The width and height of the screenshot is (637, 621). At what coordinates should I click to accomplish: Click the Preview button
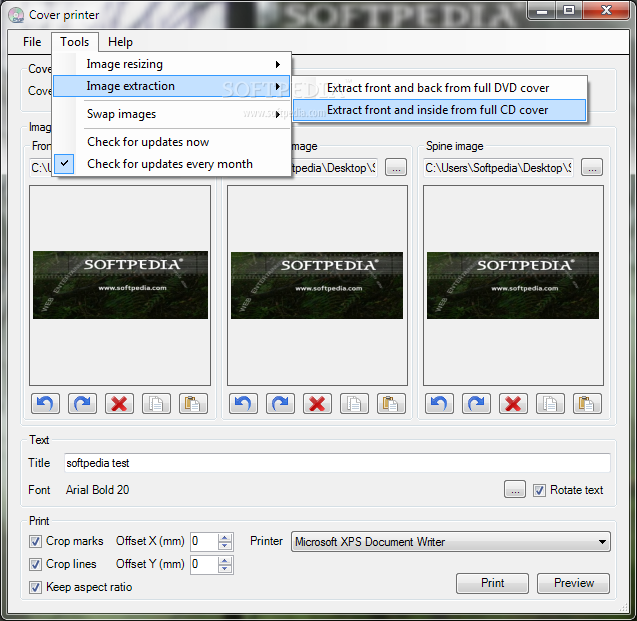click(x=573, y=583)
